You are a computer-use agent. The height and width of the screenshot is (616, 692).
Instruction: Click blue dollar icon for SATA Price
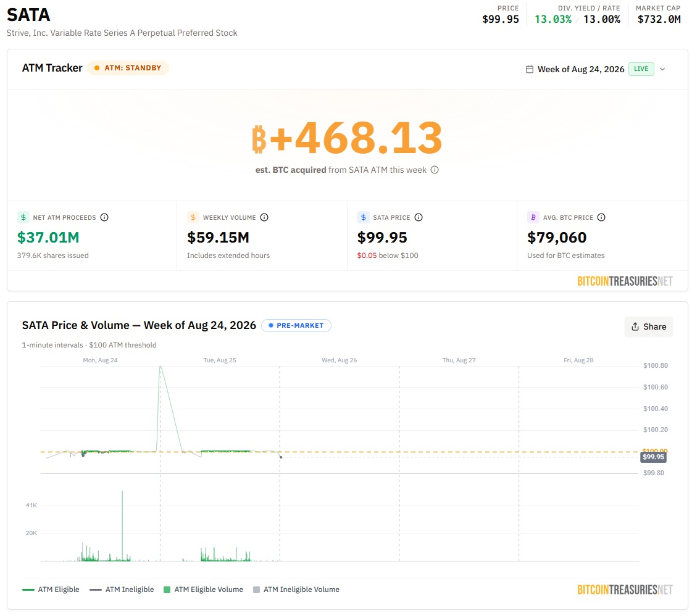(x=363, y=217)
